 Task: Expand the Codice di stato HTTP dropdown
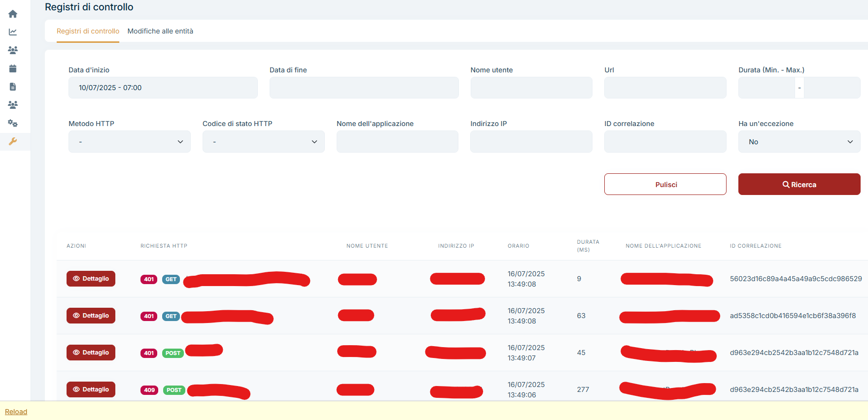point(263,142)
